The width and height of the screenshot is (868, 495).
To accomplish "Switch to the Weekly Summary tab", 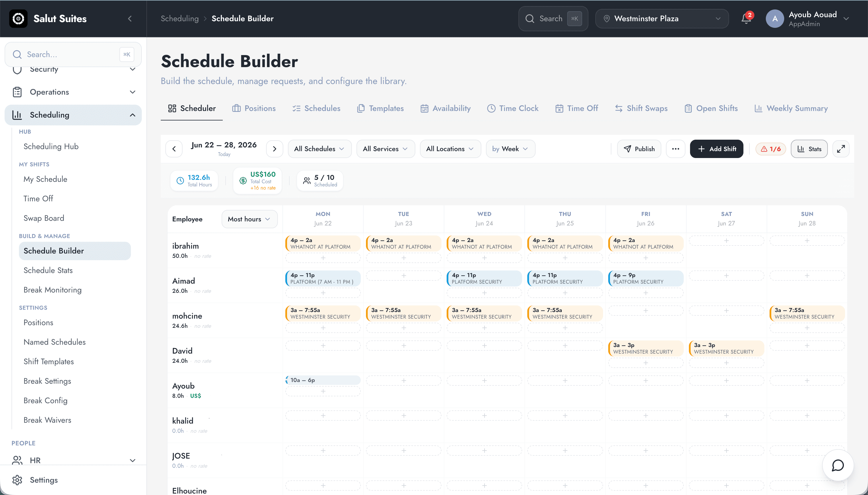I will [791, 108].
